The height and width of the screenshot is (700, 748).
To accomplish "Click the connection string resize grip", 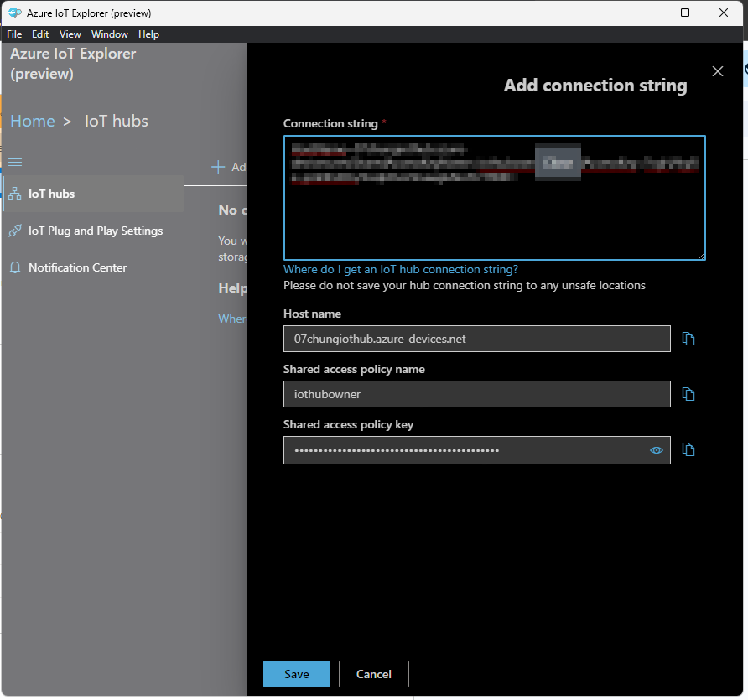I will tap(702, 257).
